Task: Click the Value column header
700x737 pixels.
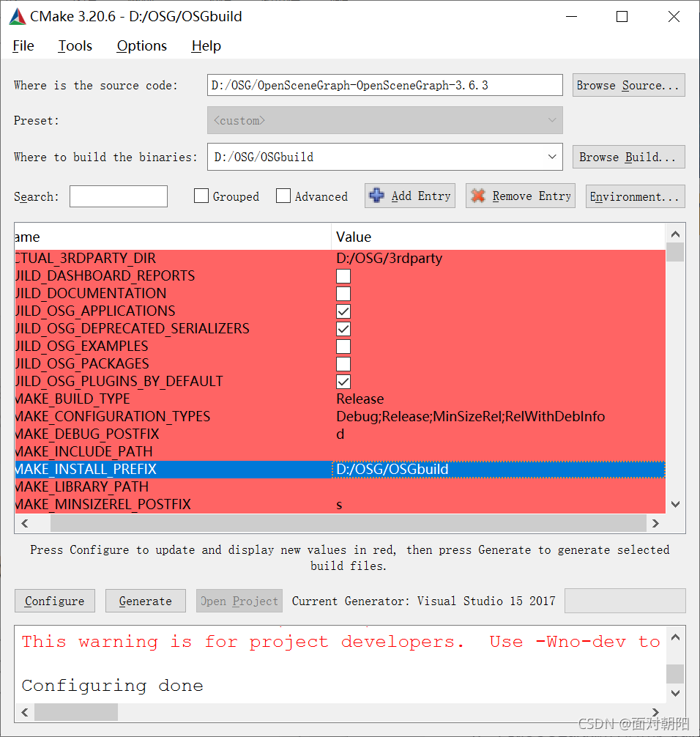Action: click(498, 237)
